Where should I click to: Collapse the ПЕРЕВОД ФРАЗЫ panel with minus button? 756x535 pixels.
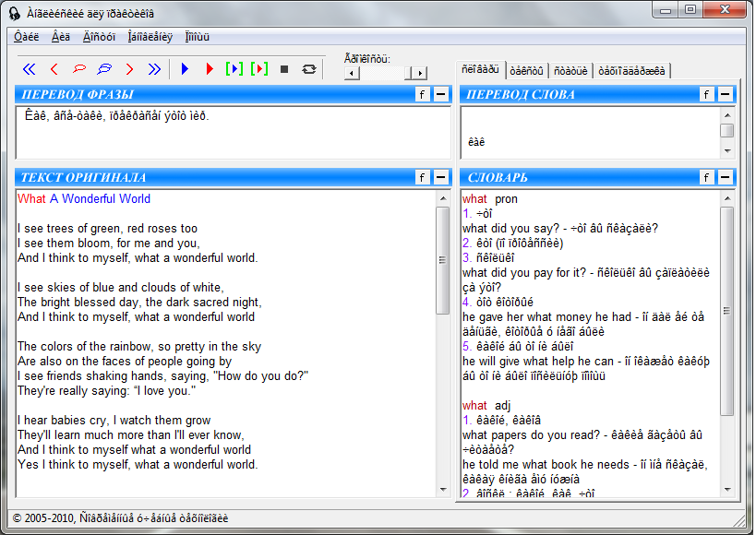click(440, 94)
